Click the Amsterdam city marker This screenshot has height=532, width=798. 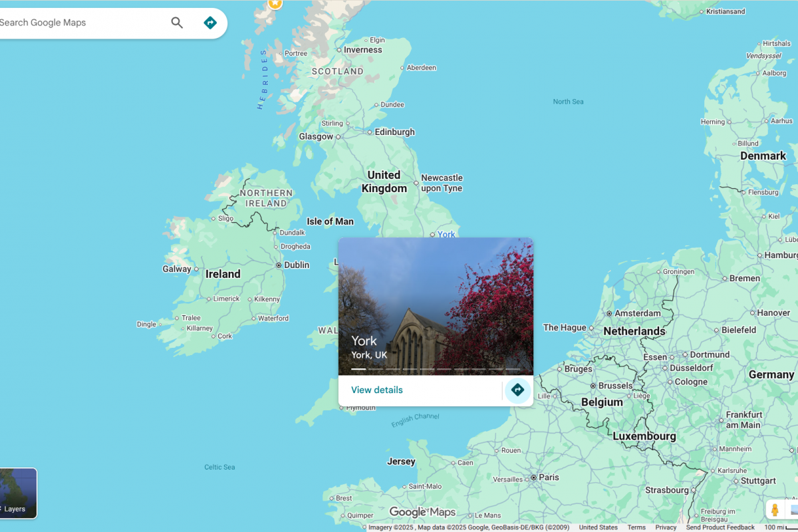pyautogui.click(x=608, y=313)
